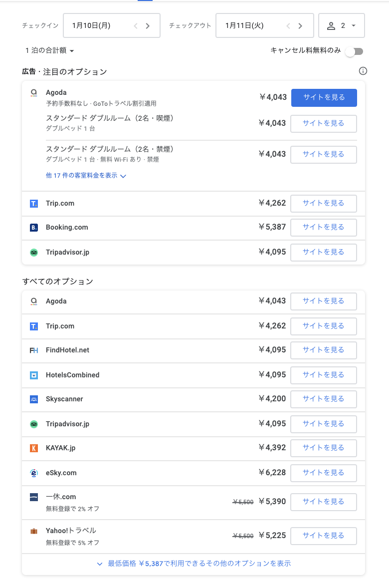Click サイトを見る for KAYAK.jp
The width and height of the screenshot is (389, 588).
324,448
